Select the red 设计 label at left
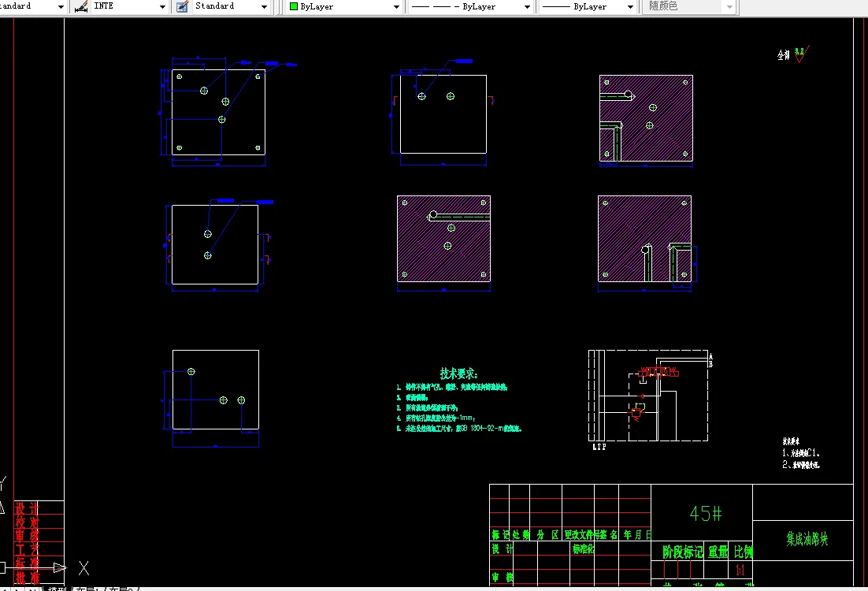 (x=27, y=508)
